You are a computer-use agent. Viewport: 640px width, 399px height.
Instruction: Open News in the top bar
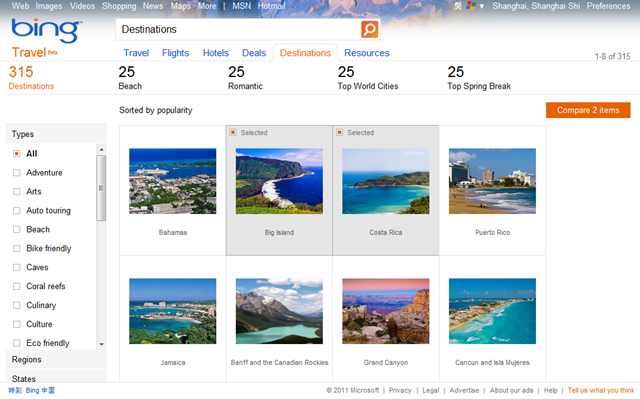coord(153,6)
